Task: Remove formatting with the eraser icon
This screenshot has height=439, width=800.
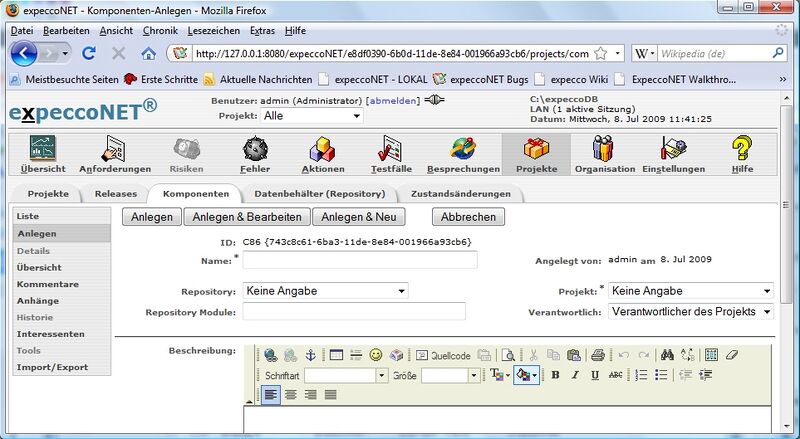Action: [x=732, y=355]
